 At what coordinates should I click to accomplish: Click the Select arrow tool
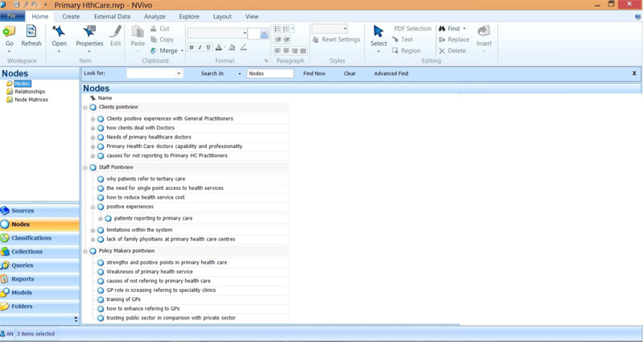pos(378,35)
